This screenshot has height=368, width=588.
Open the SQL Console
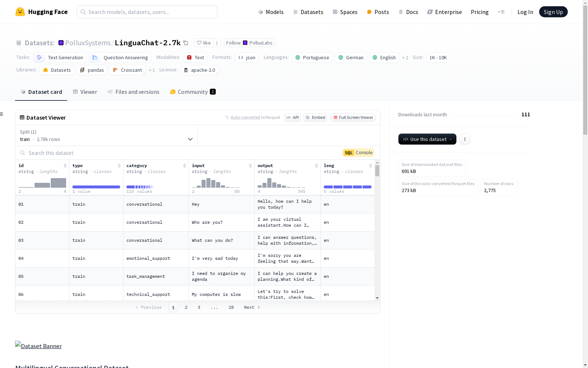point(358,153)
